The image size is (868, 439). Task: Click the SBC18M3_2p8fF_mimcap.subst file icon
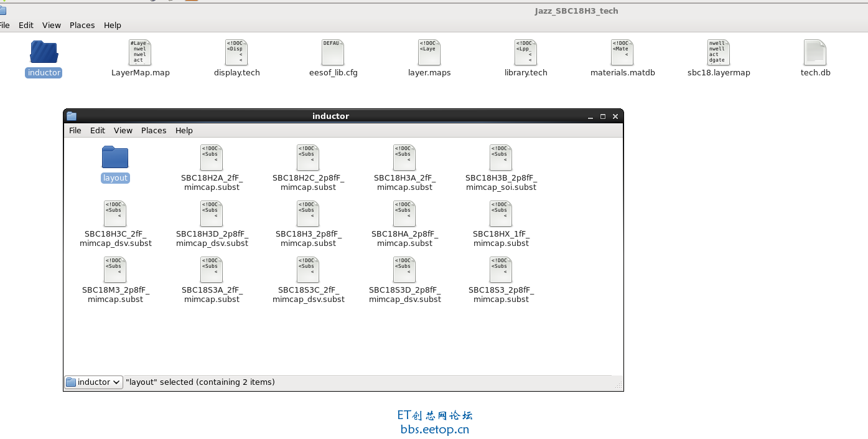(115, 270)
